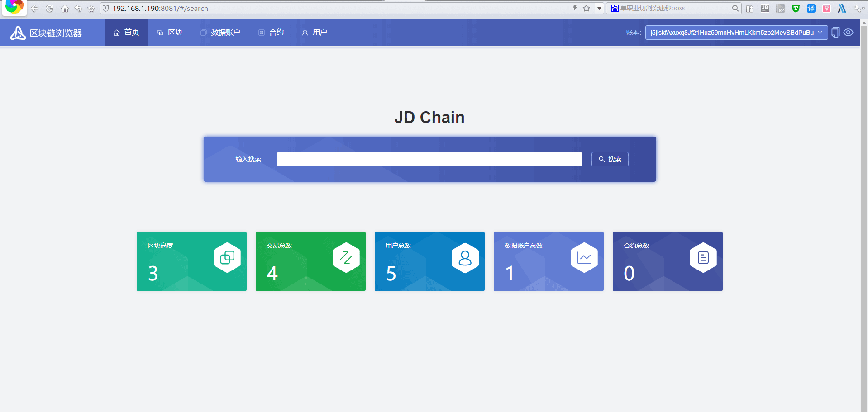Select the 交易总数 value 4
This screenshot has height=412, width=868.
(x=272, y=274)
